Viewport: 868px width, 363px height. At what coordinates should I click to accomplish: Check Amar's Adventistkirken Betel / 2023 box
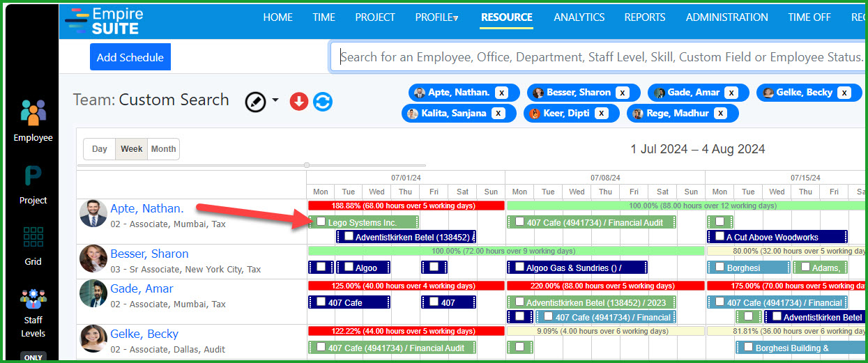(520, 302)
